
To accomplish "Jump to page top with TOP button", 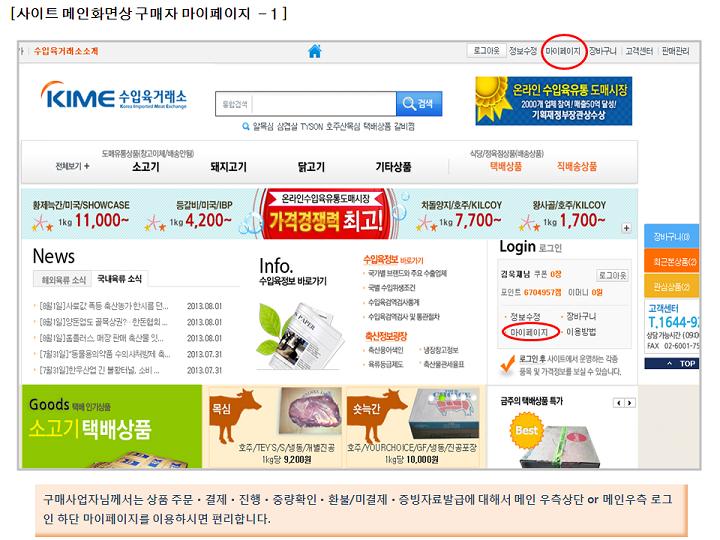I will click(x=672, y=364).
